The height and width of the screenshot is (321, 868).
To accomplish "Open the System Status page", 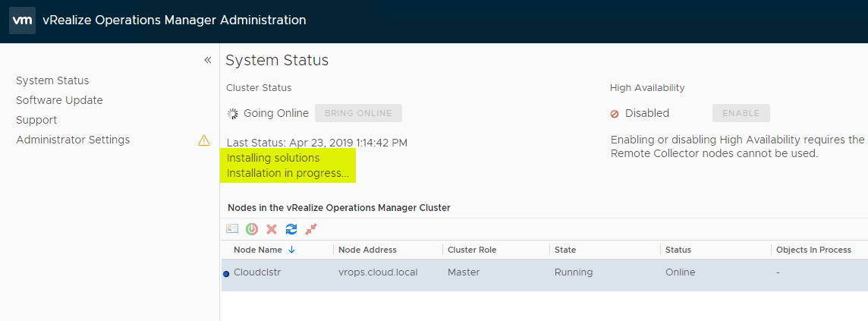I will (x=52, y=80).
